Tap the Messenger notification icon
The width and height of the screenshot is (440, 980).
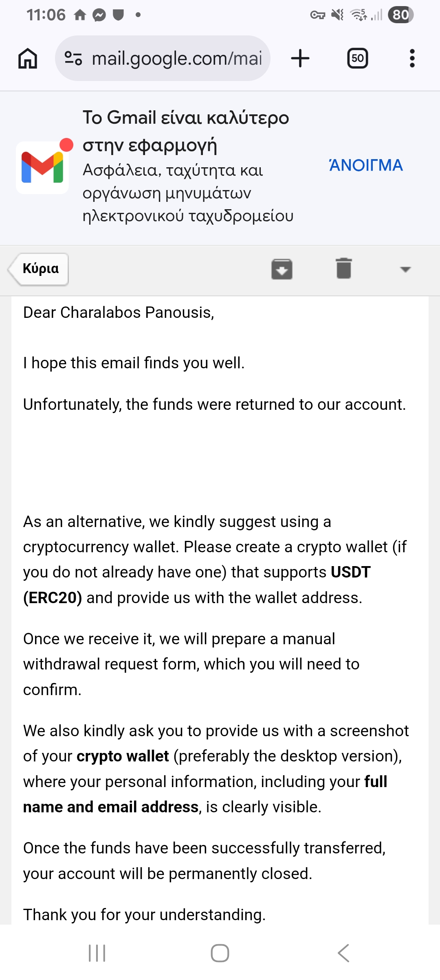click(99, 15)
